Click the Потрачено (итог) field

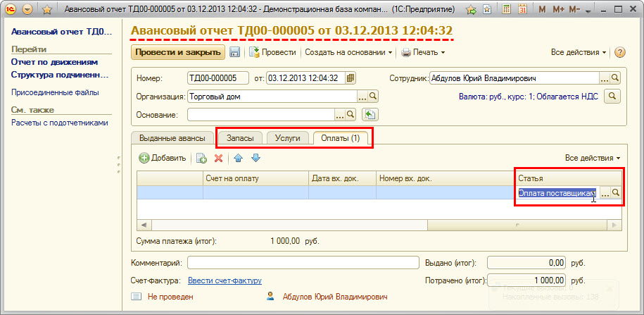pyautogui.click(x=526, y=281)
